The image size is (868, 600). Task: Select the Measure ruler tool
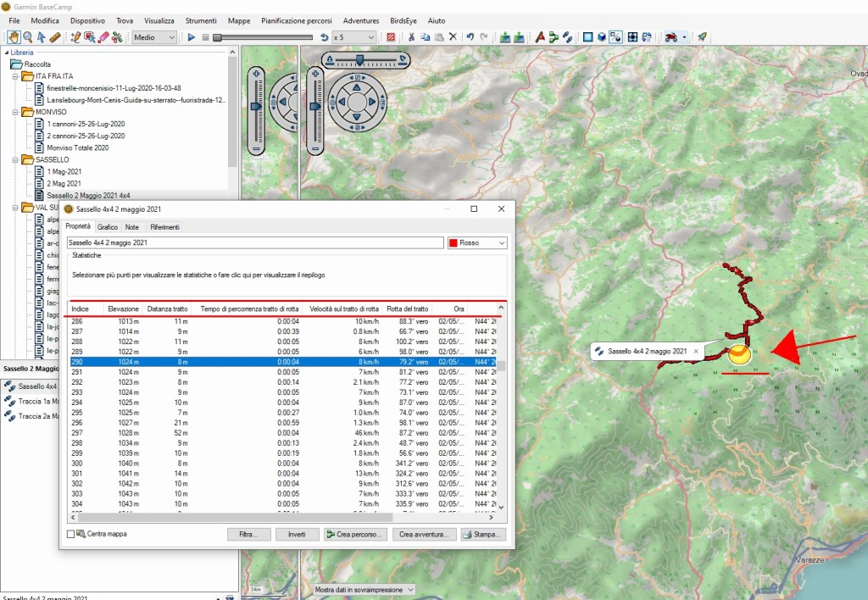55,37
